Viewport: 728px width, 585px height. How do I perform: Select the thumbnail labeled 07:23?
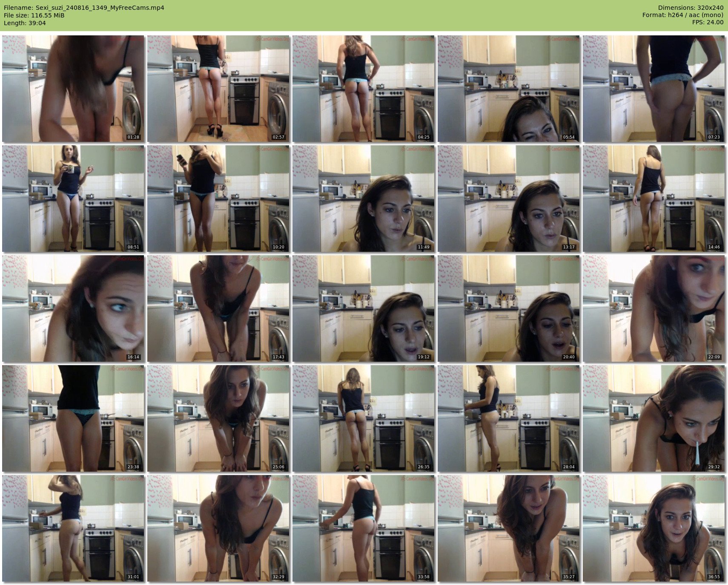click(654, 89)
